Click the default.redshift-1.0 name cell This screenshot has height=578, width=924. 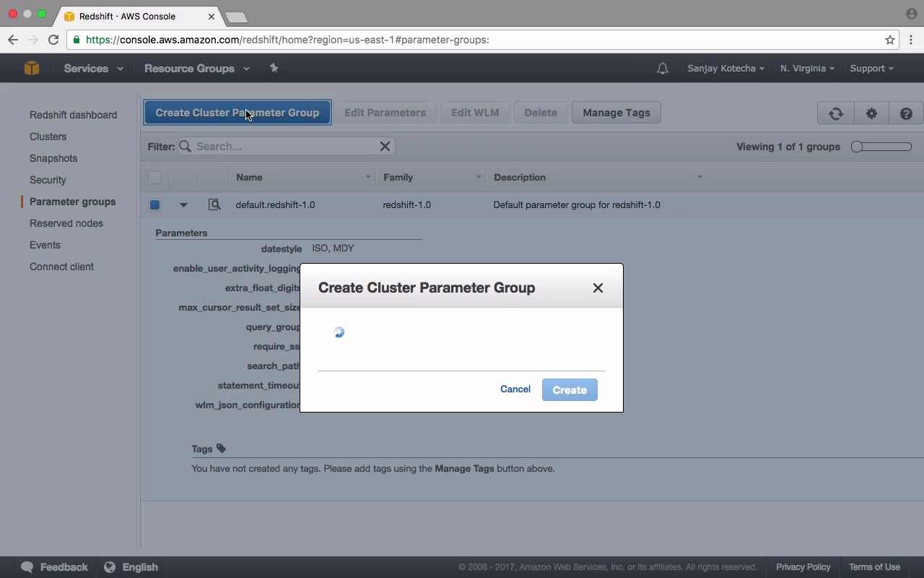coord(275,204)
